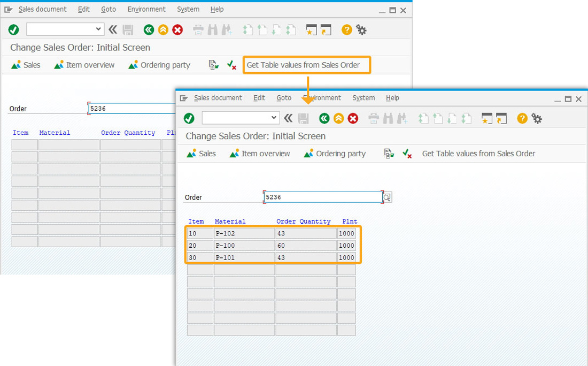Click the Help question mark in front window
This screenshot has width=588, height=366.
tap(522, 119)
